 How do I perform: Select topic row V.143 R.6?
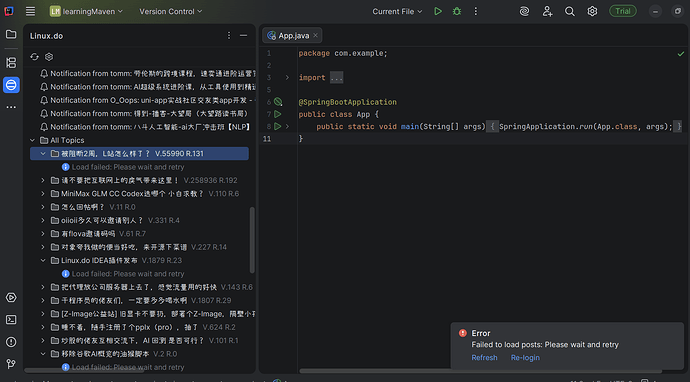151,287
